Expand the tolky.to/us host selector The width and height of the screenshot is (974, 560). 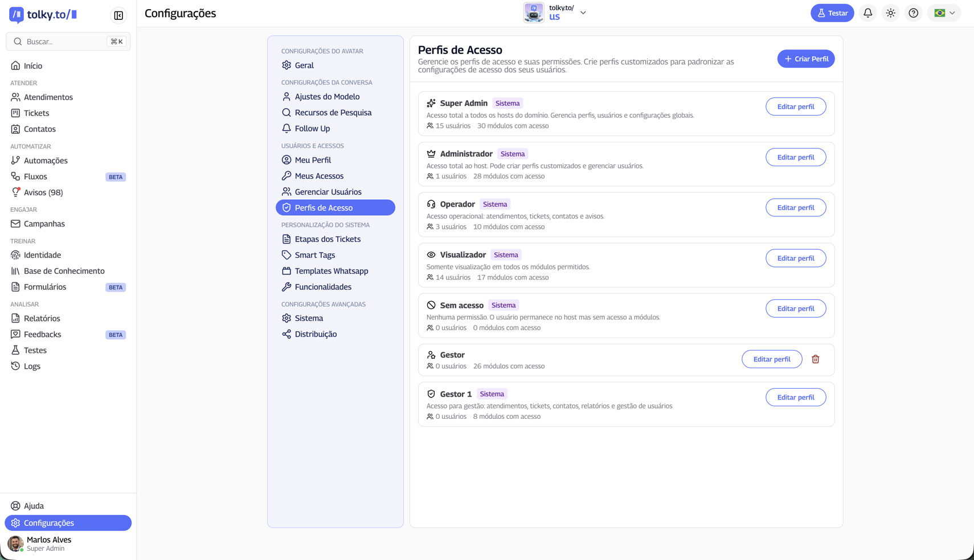(x=583, y=12)
